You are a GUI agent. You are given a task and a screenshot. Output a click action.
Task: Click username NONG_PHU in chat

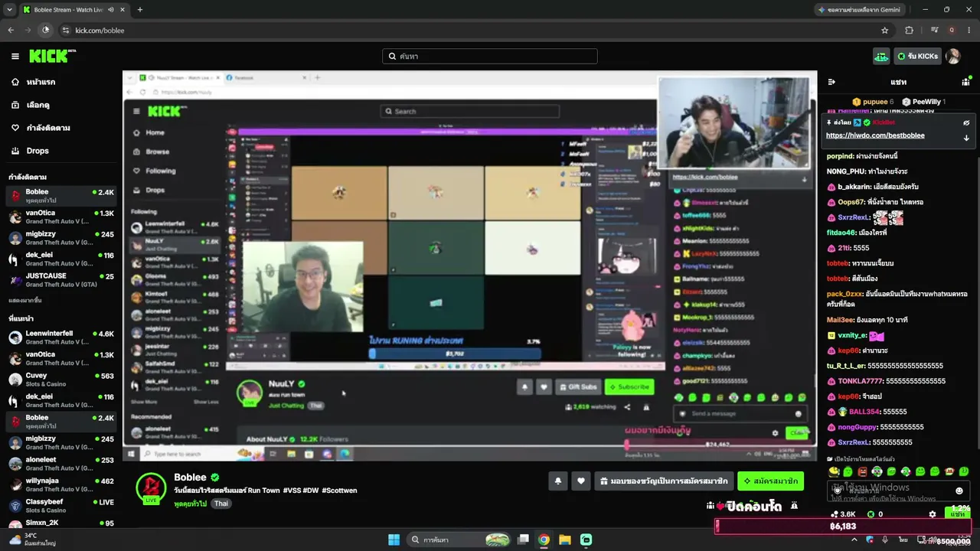coord(845,171)
